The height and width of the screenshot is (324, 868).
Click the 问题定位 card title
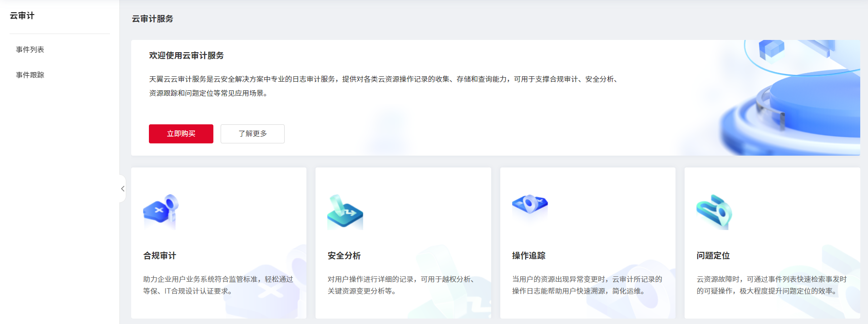[713, 255]
